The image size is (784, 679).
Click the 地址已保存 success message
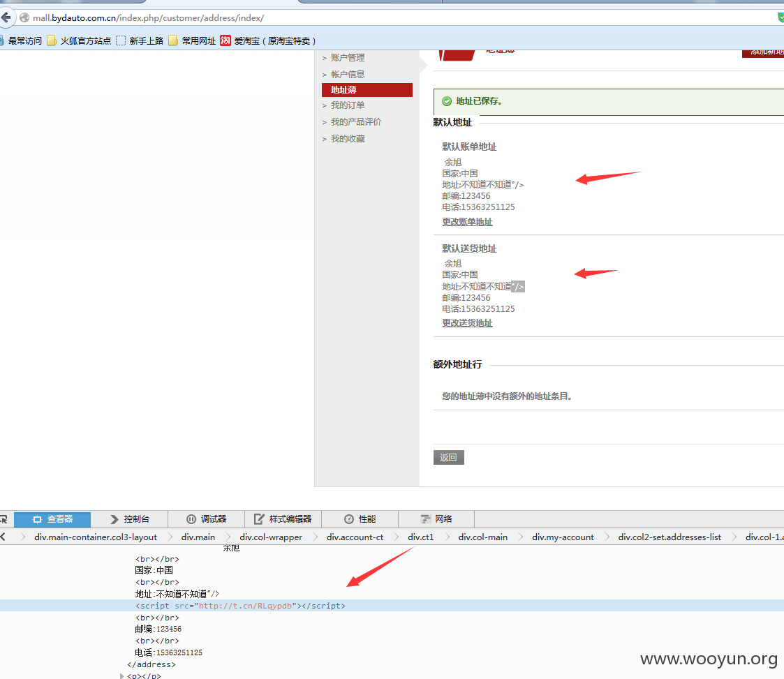[x=479, y=101]
